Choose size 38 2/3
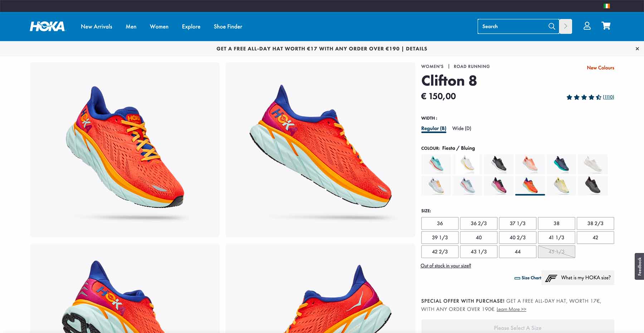 click(595, 223)
